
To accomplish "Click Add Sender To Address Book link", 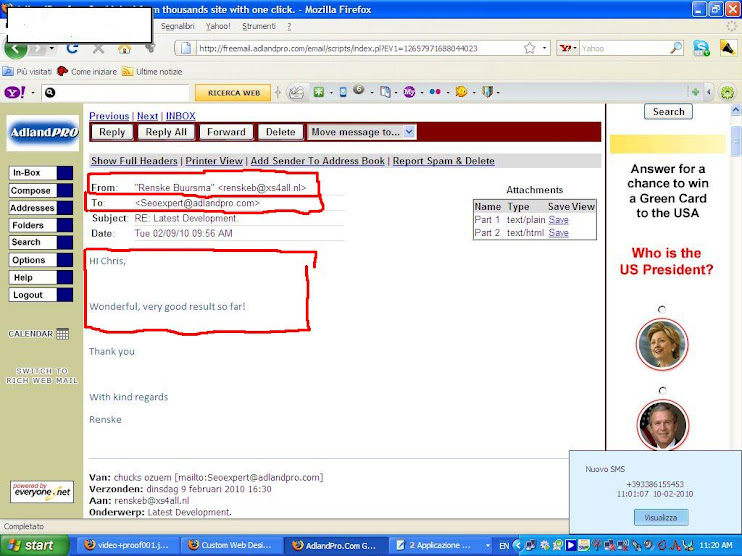I will point(318,161).
